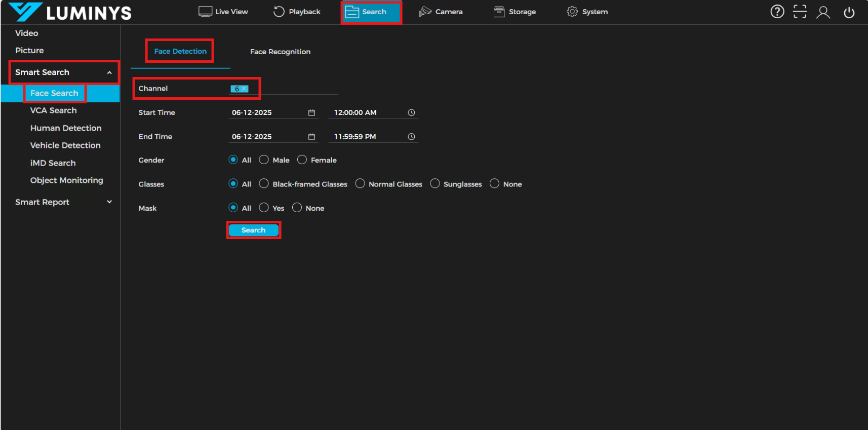Open End Time clock picker icon
This screenshot has width=868, height=430.
point(411,137)
